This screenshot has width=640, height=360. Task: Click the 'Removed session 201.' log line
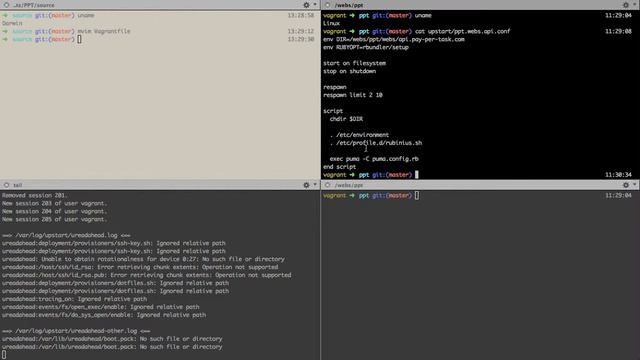tap(35, 195)
